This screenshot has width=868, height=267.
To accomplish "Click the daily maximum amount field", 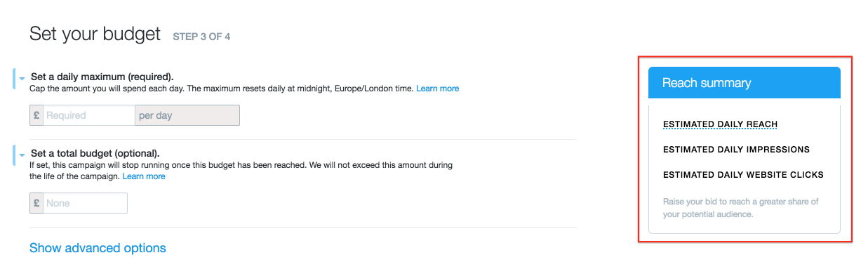I will pyautogui.click(x=88, y=115).
